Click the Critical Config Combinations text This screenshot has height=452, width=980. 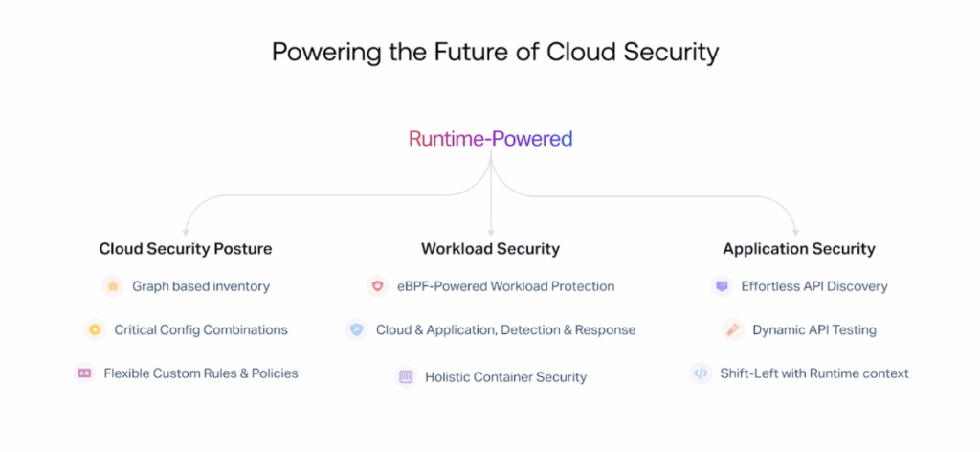pyautogui.click(x=201, y=329)
